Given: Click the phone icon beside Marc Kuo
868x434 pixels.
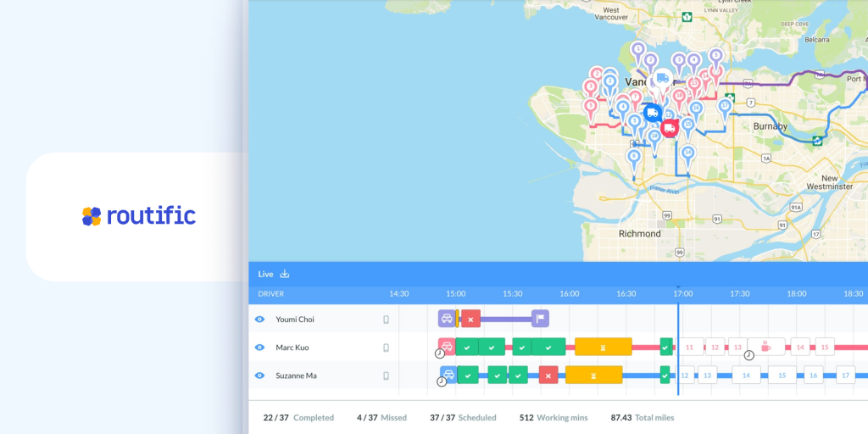Looking at the screenshot, I should pos(386,348).
